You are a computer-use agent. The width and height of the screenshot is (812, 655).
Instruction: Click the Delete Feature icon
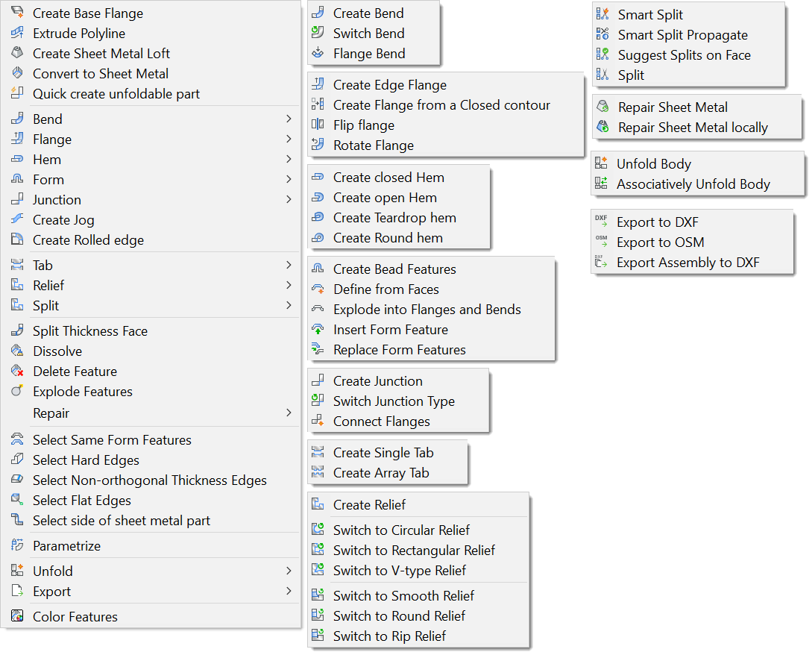pyautogui.click(x=18, y=372)
